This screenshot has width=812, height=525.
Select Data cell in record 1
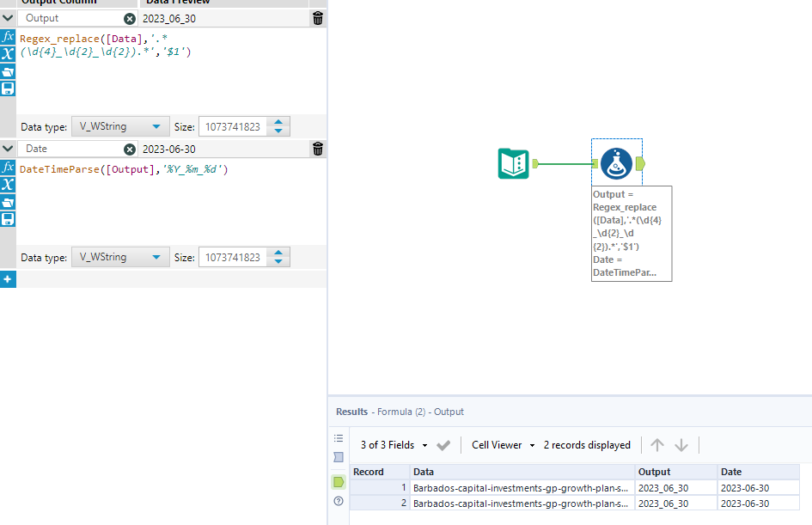522,488
